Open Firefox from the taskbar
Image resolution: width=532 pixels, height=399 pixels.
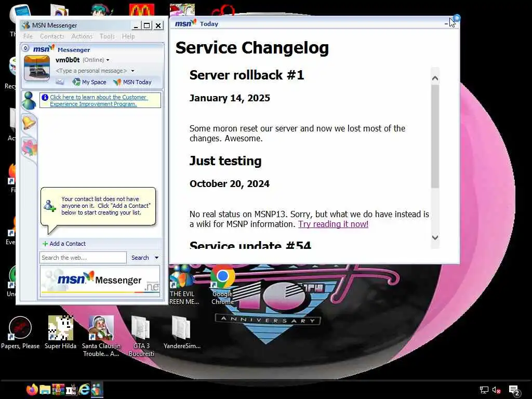click(x=32, y=390)
